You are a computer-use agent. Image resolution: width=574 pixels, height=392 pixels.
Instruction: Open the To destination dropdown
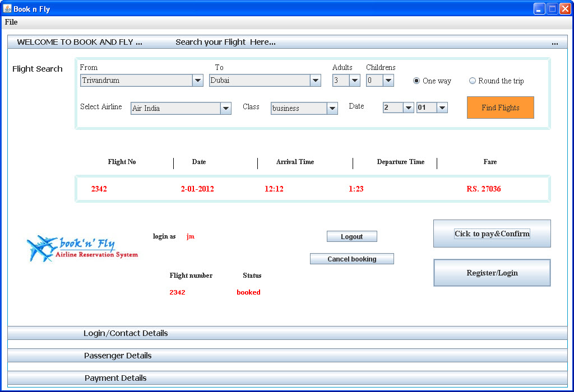[265, 81]
